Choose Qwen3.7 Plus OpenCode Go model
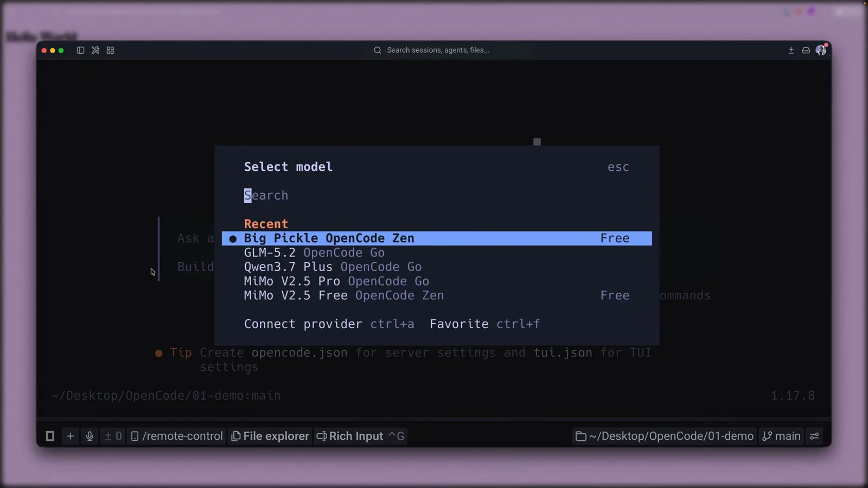Screen dimensions: 868x488 (x=437, y=267)
